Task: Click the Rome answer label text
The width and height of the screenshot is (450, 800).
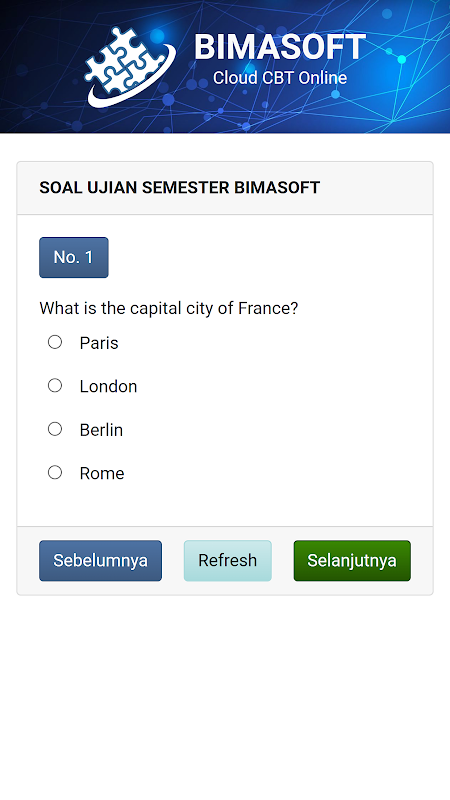Action: point(102,473)
